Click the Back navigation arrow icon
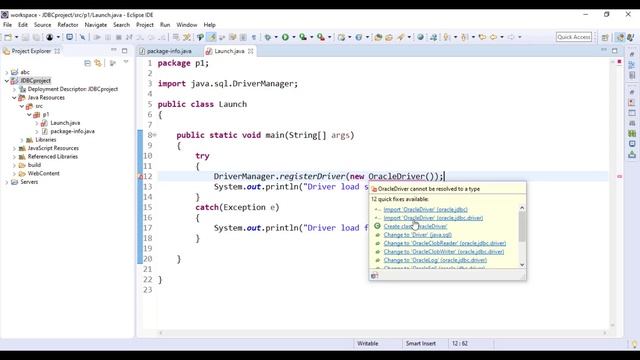640x360 pixels. (493, 37)
